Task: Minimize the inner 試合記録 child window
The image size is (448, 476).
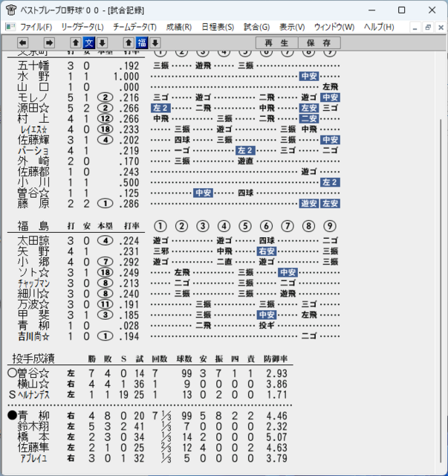Action: [x=415, y=28]
